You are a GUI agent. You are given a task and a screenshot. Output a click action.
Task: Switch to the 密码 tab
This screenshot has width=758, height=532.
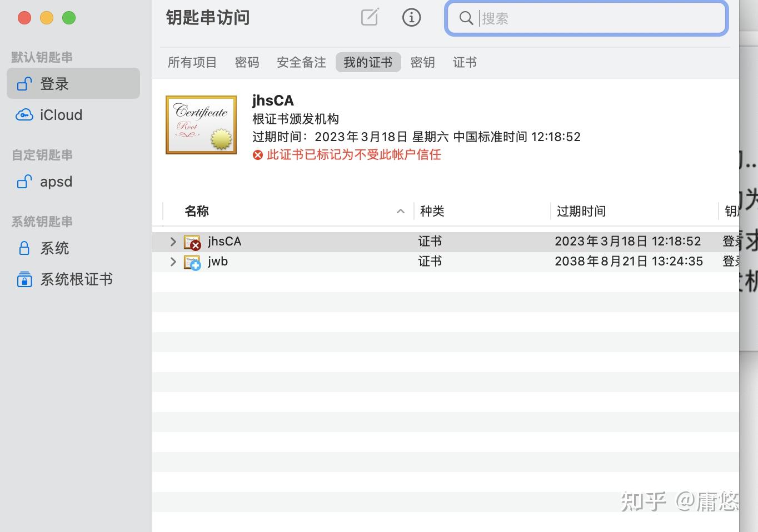(x=247, y=62)
